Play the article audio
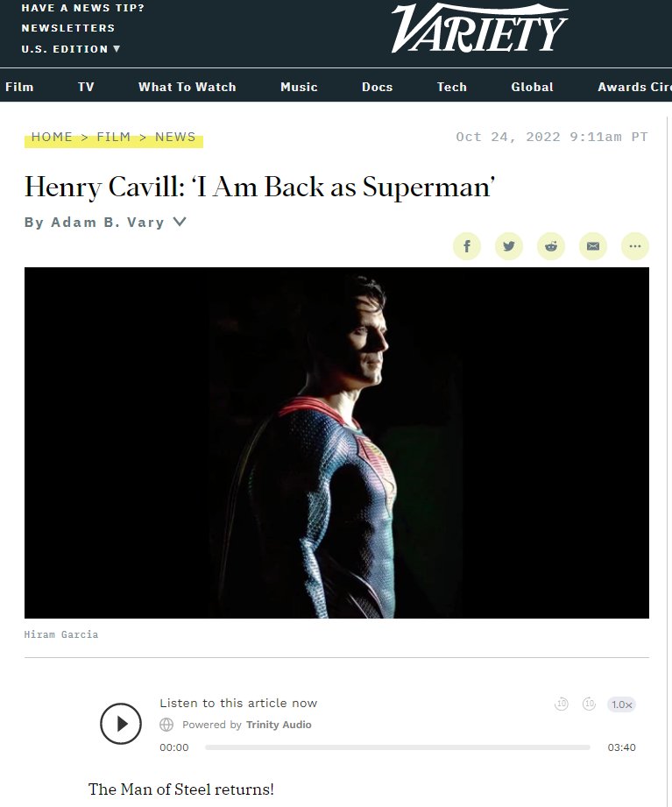The height and width of the screenshot is (807, 672). click(x=121, y=724)
